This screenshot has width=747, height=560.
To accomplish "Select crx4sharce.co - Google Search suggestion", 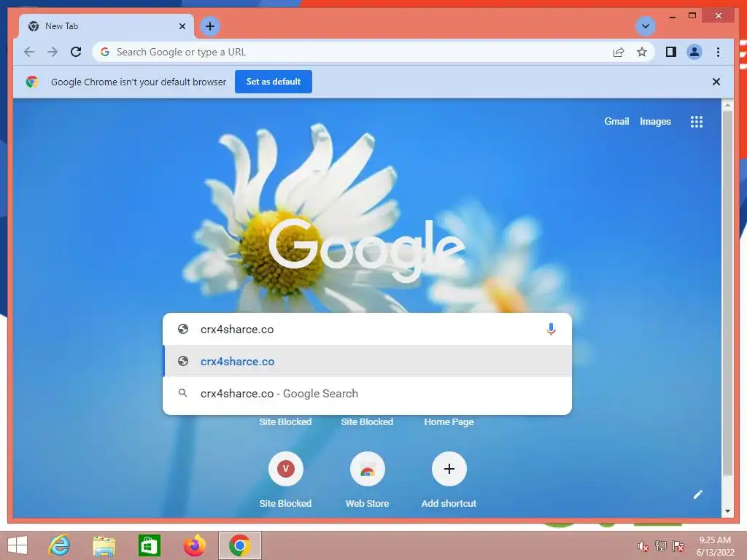I will pos(367,393).
